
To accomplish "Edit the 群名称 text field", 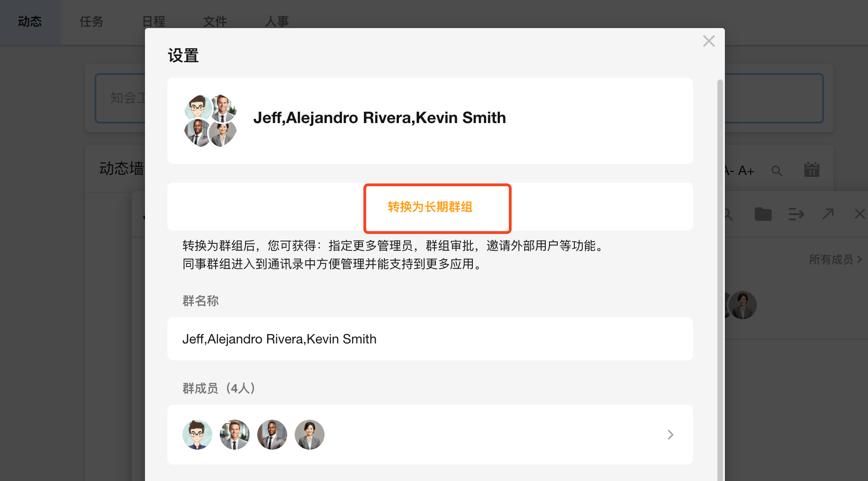I will click(429, 339).
